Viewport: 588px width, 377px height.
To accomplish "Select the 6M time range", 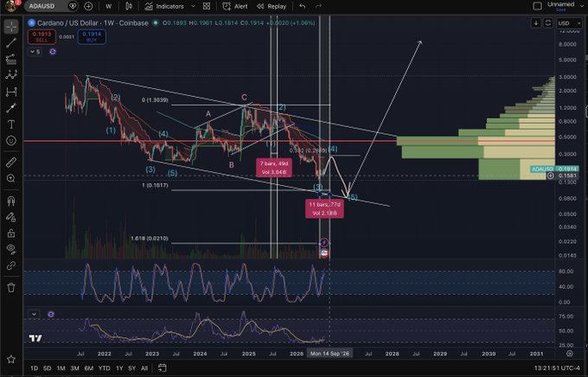I will pos(88,368).
